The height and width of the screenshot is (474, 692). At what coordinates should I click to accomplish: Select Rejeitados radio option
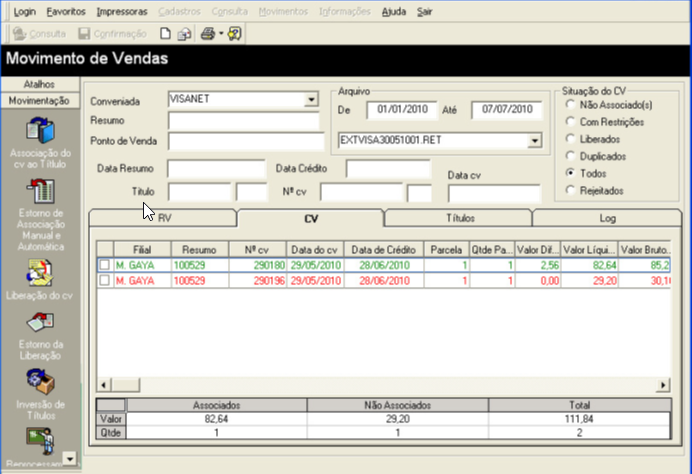(x=570, y=190)
